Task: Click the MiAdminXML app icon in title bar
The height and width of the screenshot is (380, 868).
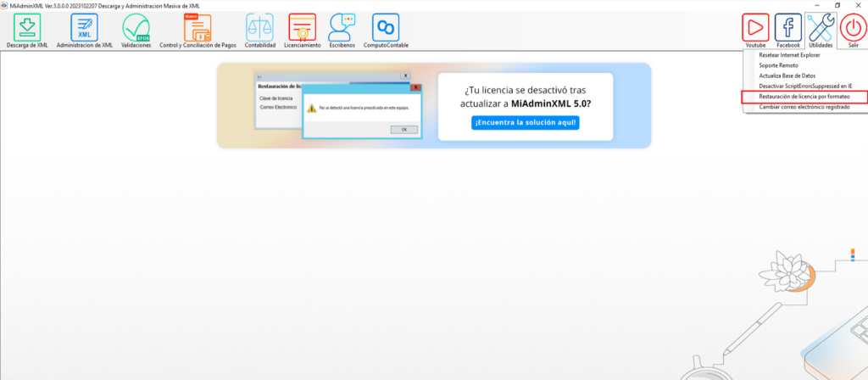Action: pyautogui.click(x=4, y=5)
